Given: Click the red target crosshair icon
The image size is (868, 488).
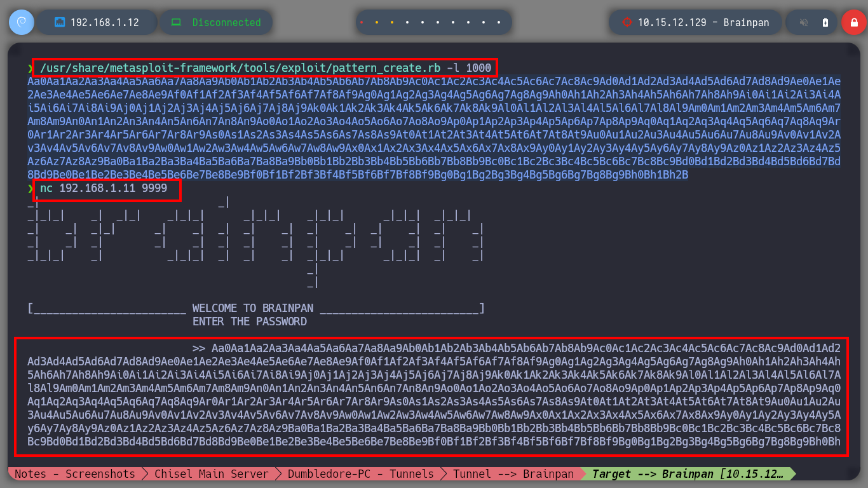Looking at the screenshot, I should tap(627, 22).
